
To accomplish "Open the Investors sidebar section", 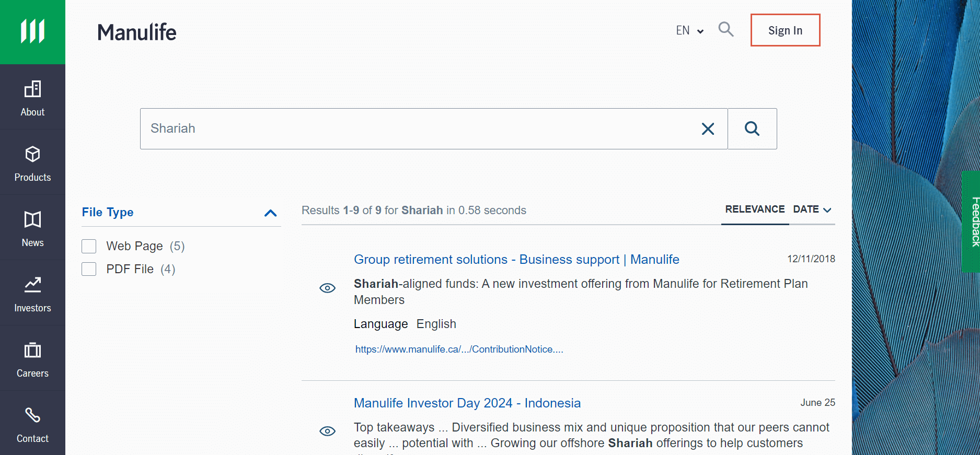I will (x=32, y=294).
